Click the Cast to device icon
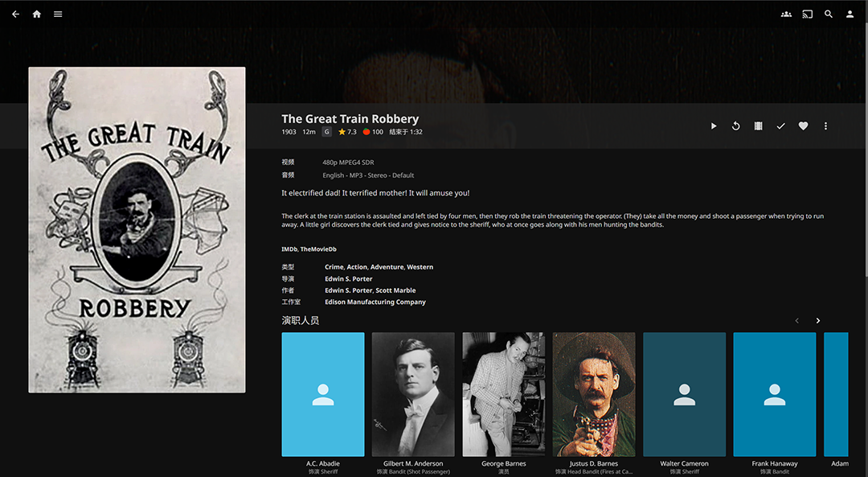This screenshot has width=868, height=477. click(808, 14)
